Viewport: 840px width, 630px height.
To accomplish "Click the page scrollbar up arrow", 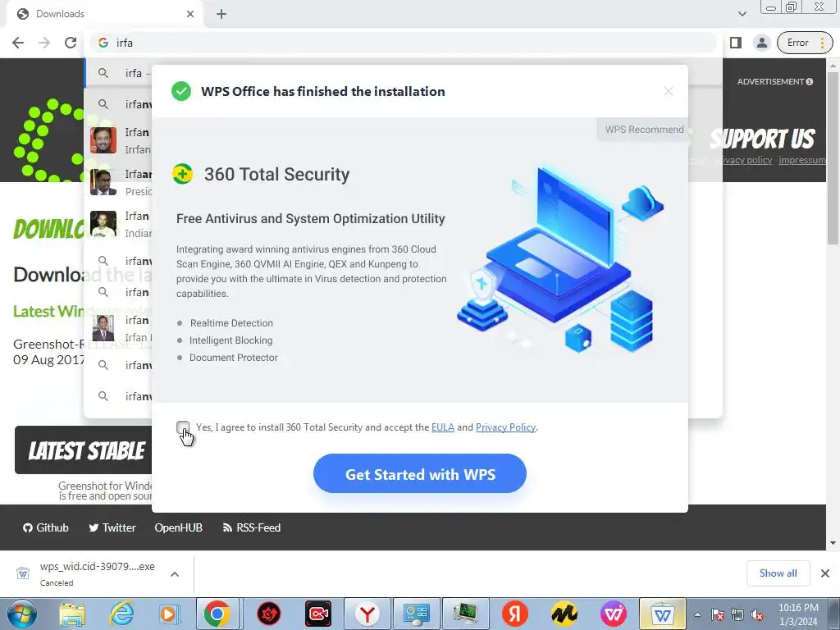I will pyautogui.click(x=833, y=66).
